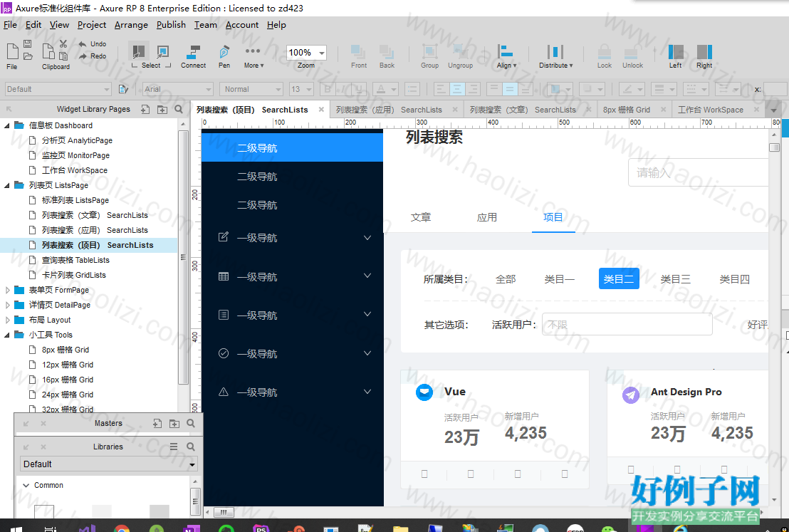Search the Libraries panel
789x532 pixels.
click(x=191, y=447)
